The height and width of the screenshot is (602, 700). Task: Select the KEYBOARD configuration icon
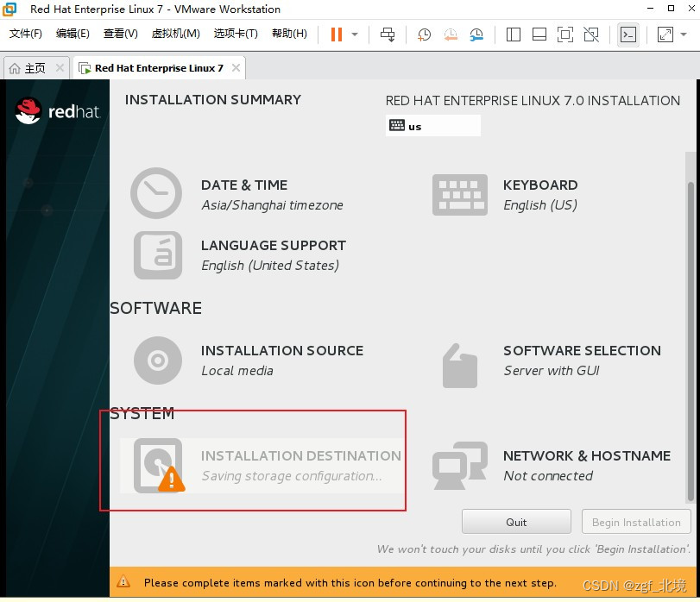[x=459, y=193]
